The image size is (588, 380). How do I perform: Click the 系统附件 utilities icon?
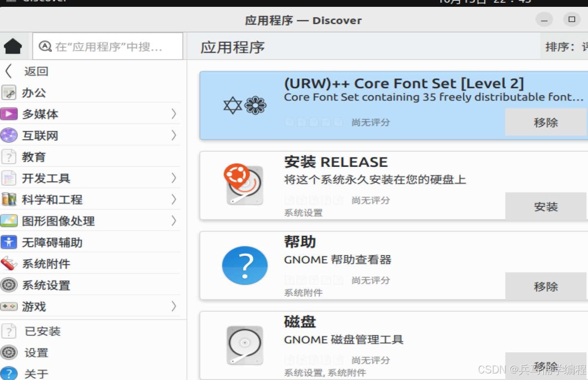(x=9, y=264)
